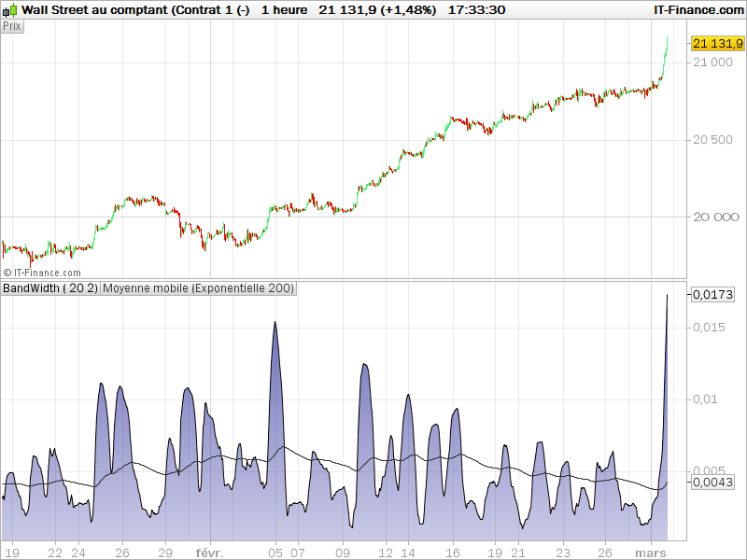Open the Prix label button
The width and height of the screenshot is (747, 560).
coord(12,26)
